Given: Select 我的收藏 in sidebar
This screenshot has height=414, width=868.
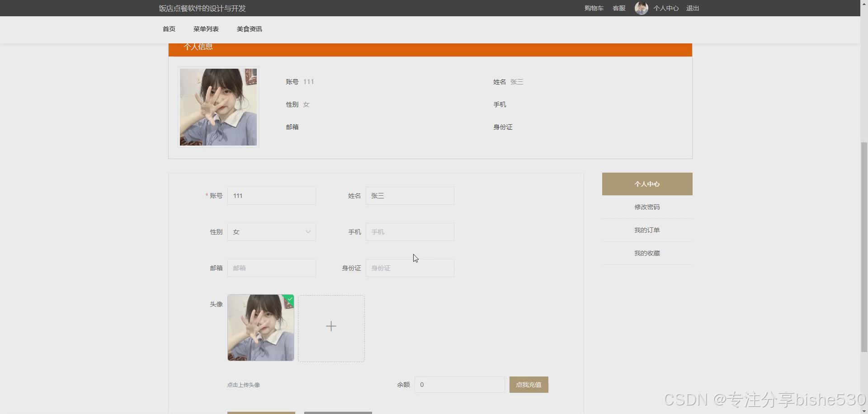Looking at the screenshot, I should coord(647,253).
